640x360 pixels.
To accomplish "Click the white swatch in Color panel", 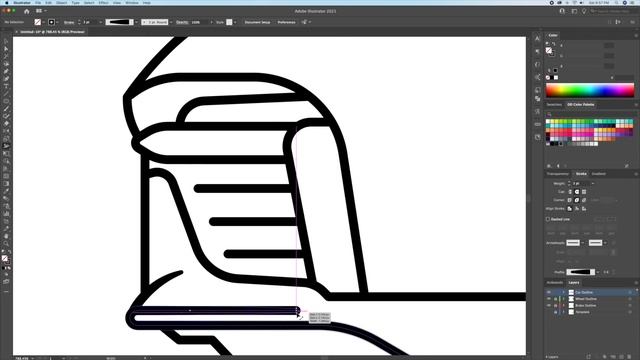I will (x=556, y=78).
